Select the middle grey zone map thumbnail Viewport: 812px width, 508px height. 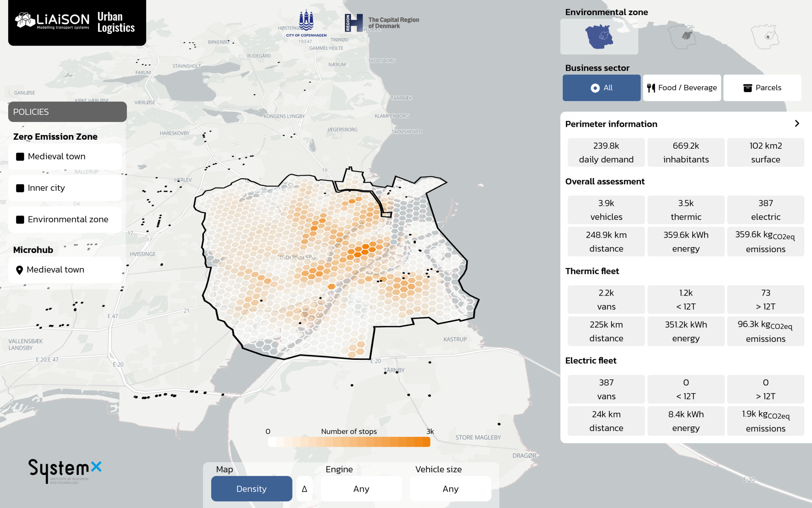coord(682,37)
